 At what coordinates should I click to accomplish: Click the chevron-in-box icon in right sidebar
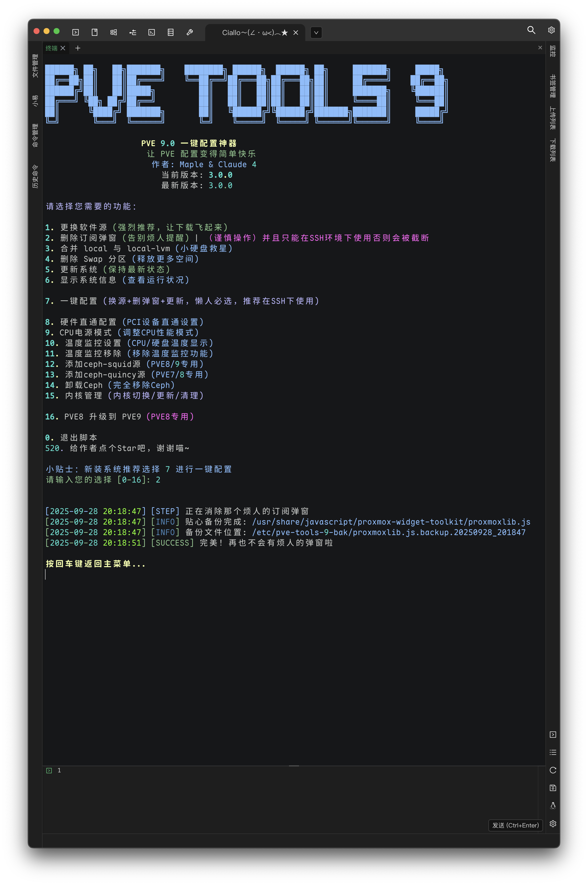(x=553, y=735)
